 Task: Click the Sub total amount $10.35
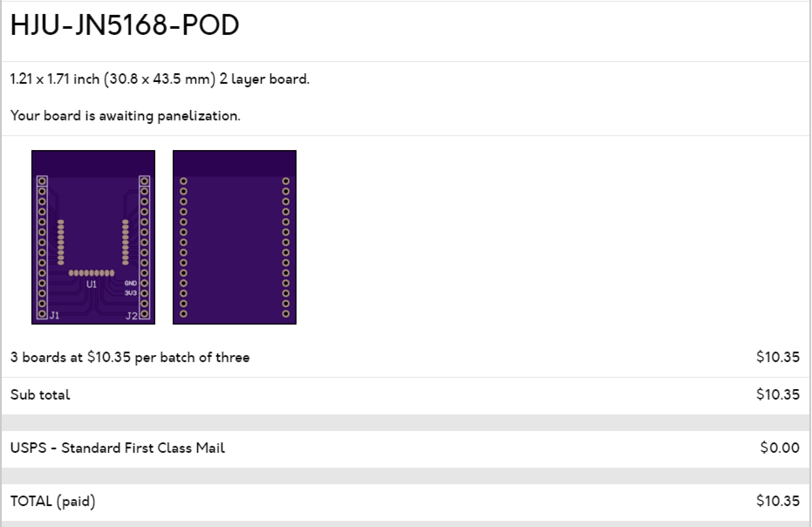(778, 395)
